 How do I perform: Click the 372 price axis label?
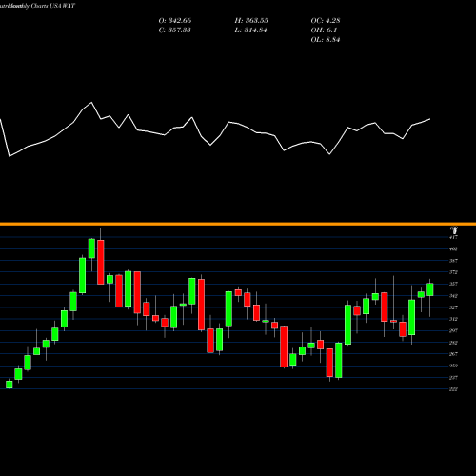tap(454, 272)
